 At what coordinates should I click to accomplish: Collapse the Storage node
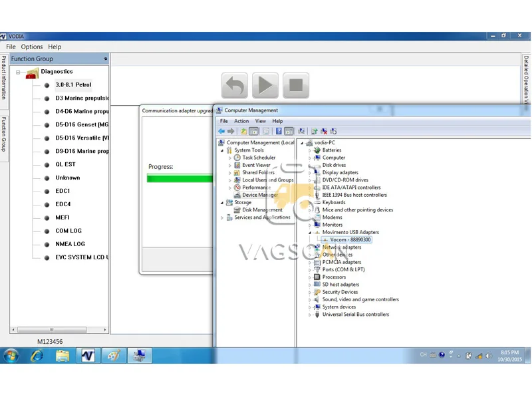pos(222,203)
